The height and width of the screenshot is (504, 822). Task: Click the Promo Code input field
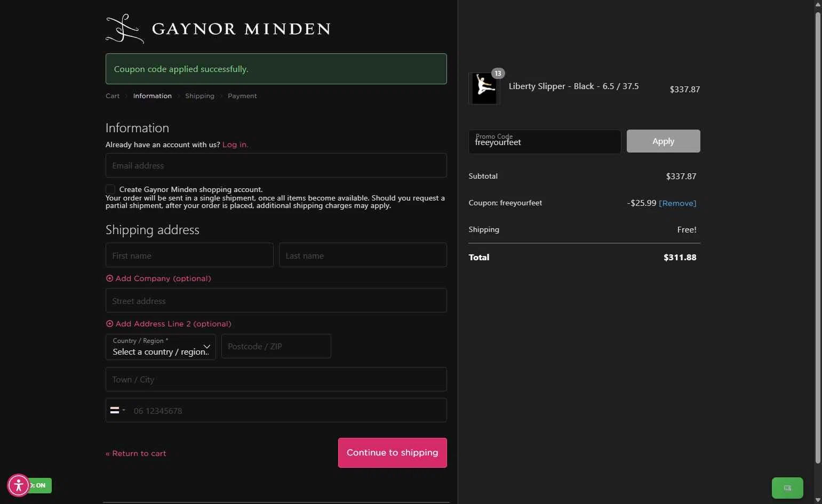[545, 142]
